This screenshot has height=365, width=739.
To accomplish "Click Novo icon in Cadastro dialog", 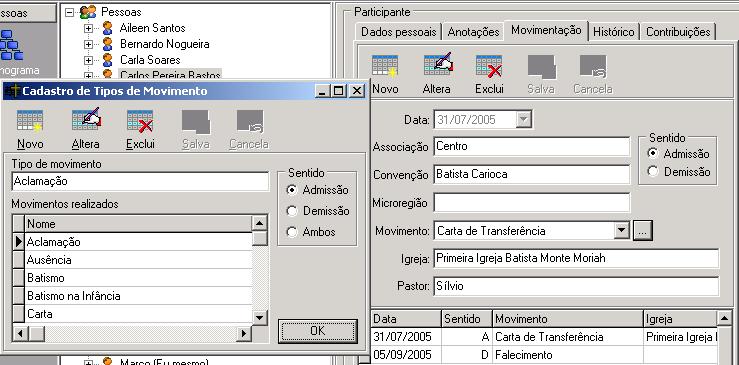I will 30,121.
